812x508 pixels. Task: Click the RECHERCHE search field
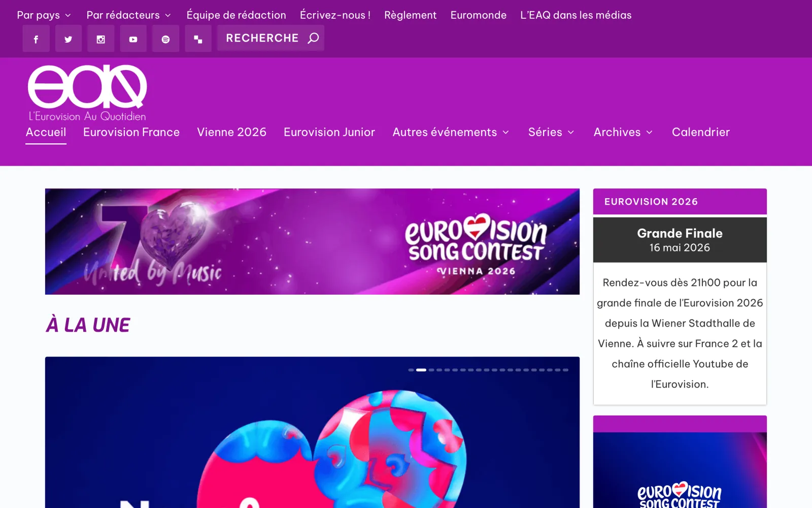270,38
